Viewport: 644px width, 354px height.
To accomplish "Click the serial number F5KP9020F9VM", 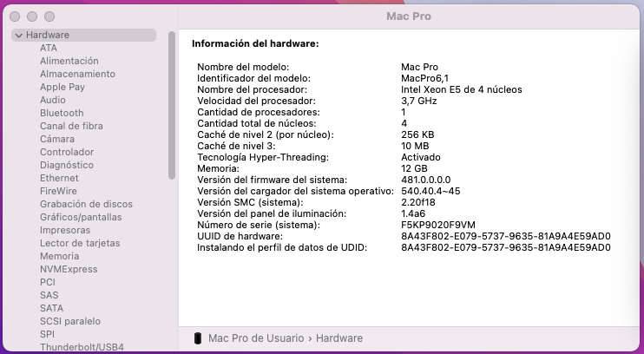I will (x=438, y=225).
